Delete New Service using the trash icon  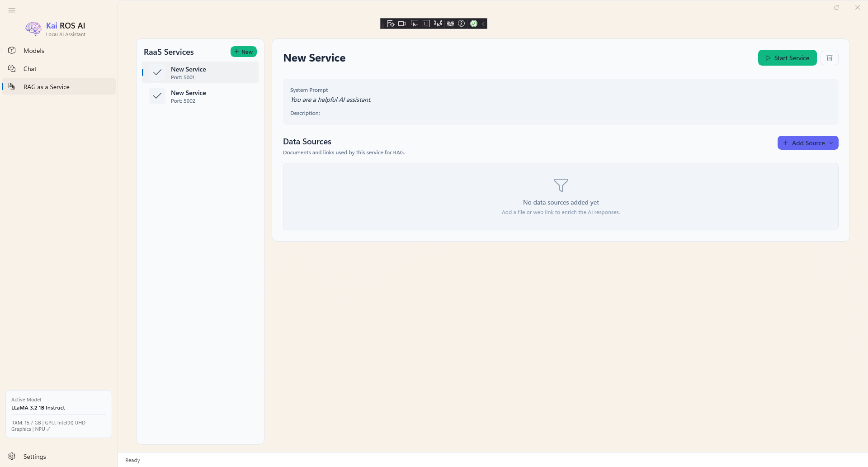[830, 57]
